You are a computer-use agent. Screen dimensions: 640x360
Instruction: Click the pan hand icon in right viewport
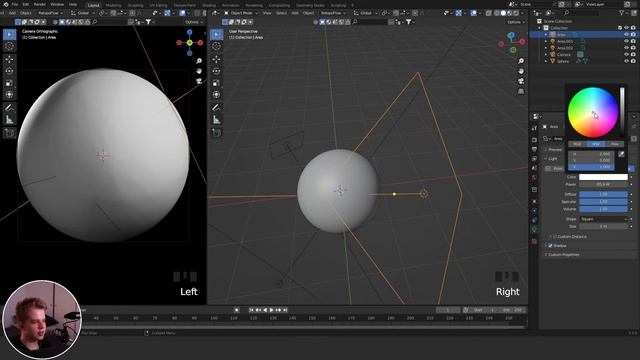click(x=521, y=71)
